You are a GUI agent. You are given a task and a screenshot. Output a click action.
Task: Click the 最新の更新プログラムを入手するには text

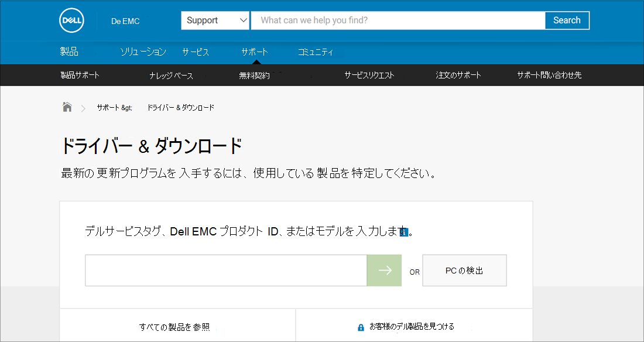pyautogui.click(x=248, y=173)
